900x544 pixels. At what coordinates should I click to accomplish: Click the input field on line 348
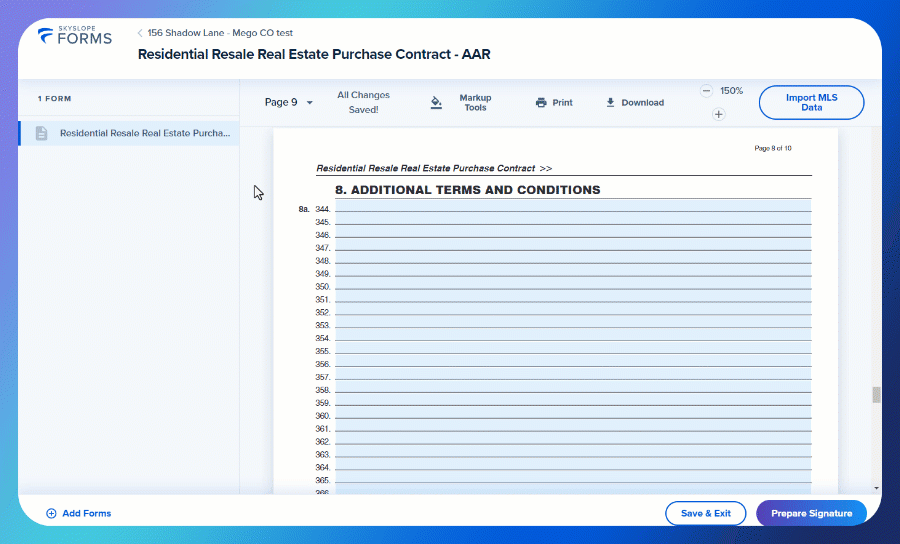point(573,257)
